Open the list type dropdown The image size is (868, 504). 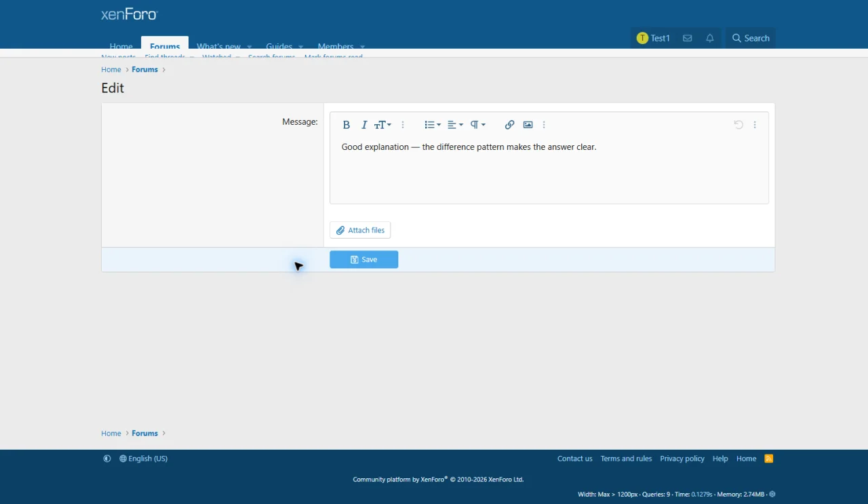(x=433, y=125)
